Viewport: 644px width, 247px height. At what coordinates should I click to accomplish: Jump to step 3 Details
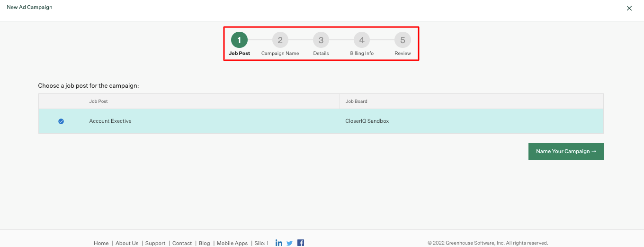click(x=321, y=40)
